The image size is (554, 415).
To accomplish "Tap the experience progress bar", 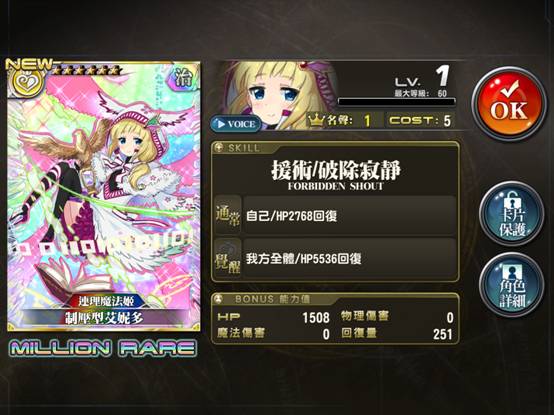I will coord(396,102).
